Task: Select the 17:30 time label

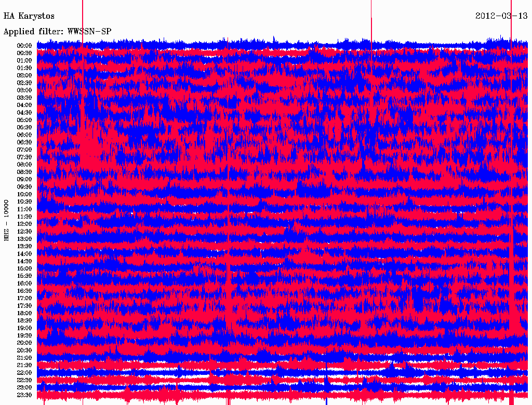Action: point(24,306)
